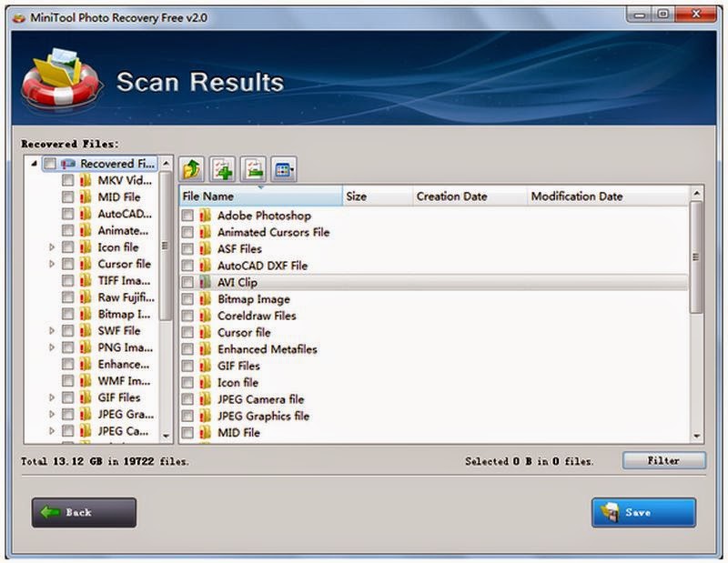
Task: Click the SWF File folder icon in tree
Action: point(86,331)
